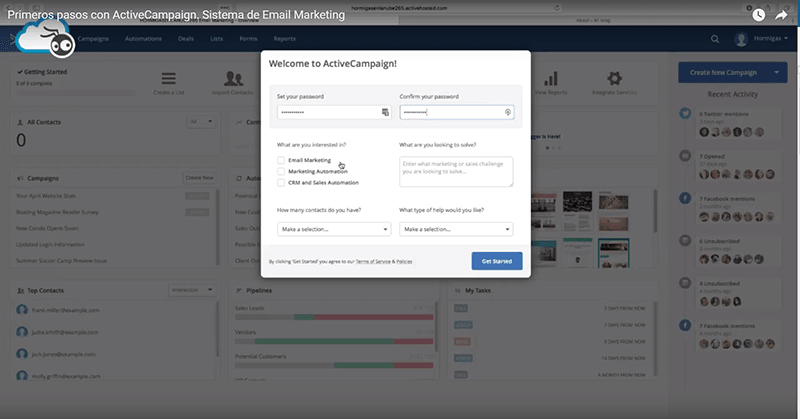The width and height of the screenshot is (800, 419).
Task: Select contact judie.smith@example.com
Action: (x=65, y=332)
